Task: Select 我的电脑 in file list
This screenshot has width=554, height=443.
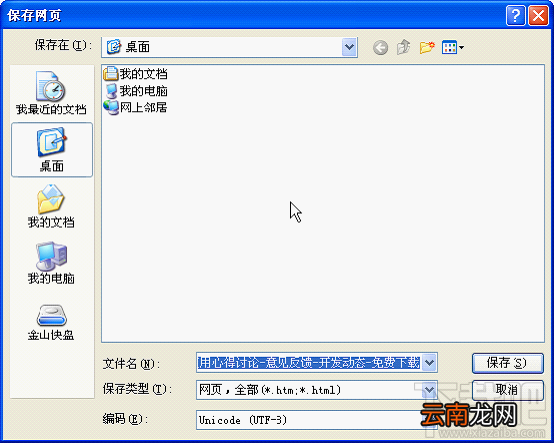Action: click(136, 91)
